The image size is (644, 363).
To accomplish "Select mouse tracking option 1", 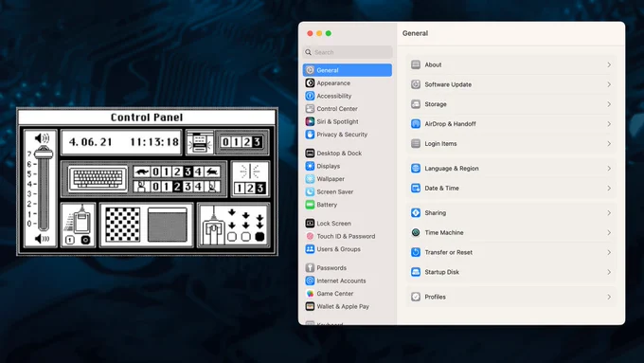I will coord(70,240).
